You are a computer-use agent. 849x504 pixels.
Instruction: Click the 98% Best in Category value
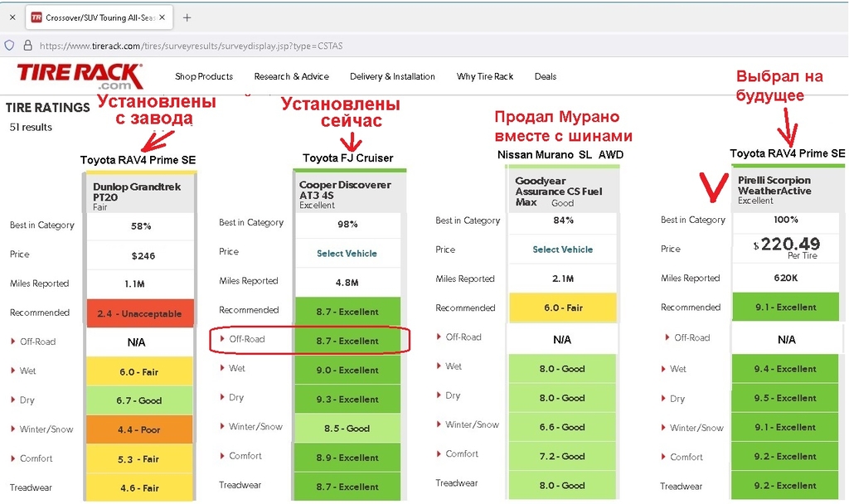[347, 224]
